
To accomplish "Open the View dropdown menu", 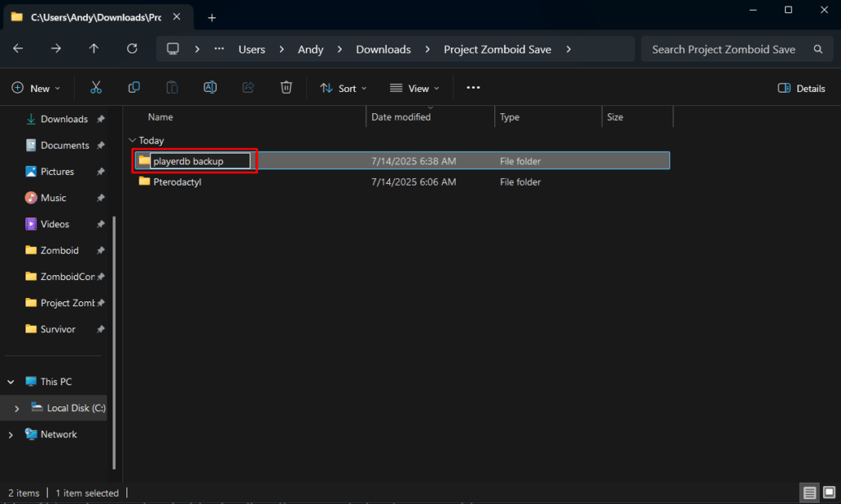I will pos(415,88).
